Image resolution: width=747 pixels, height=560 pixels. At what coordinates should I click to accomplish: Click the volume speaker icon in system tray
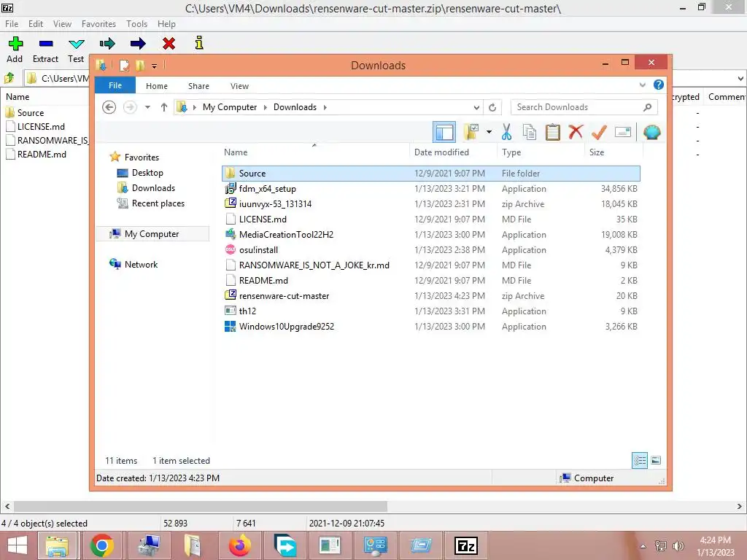[678, 545]
